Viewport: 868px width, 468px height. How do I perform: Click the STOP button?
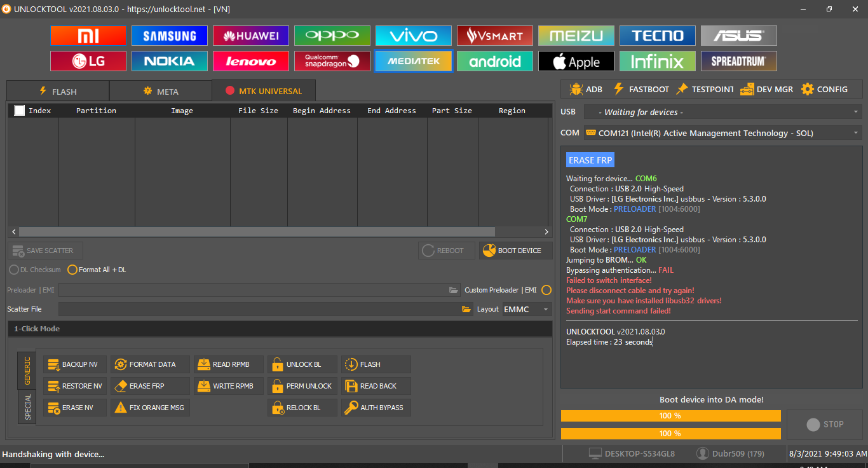(x=825, y=425)
